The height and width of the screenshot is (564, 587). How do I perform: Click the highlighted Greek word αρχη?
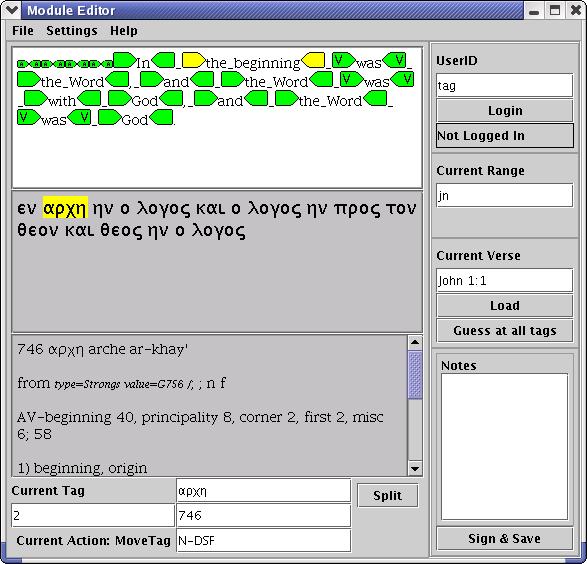pos(65,207)
